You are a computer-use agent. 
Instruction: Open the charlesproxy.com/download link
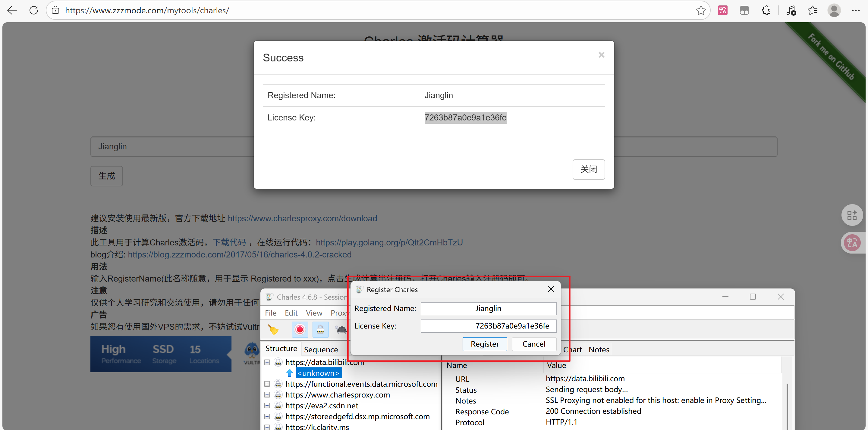point(302,218)
